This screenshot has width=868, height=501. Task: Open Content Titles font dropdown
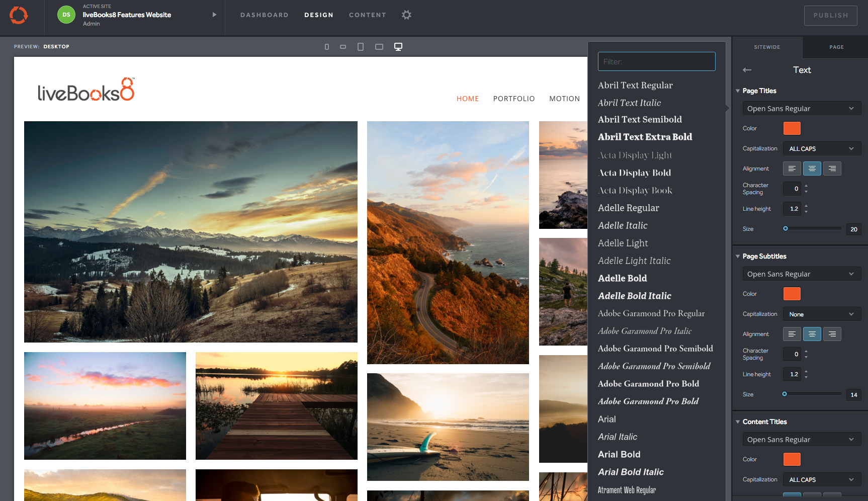[x=802, y=440]
